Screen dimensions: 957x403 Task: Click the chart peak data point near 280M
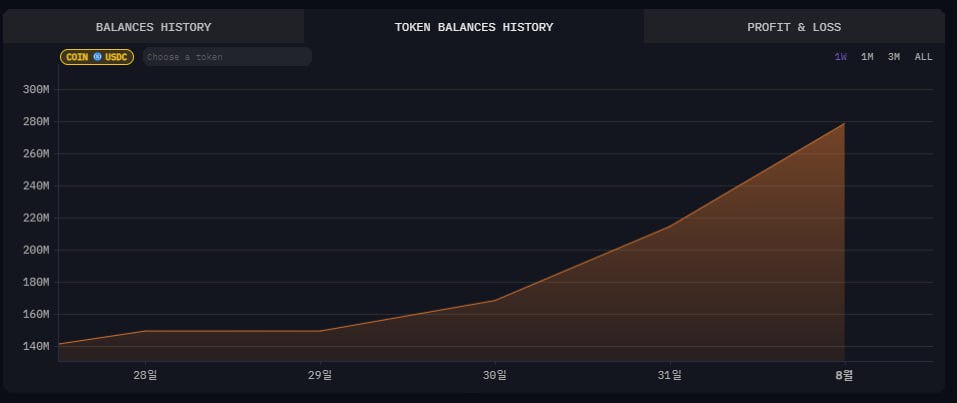point(844,123)
